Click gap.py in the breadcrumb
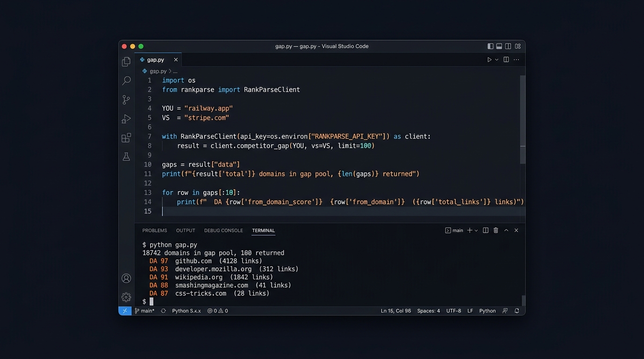The height and width of the screenshot is (359, 644). (x=158, y=72)
